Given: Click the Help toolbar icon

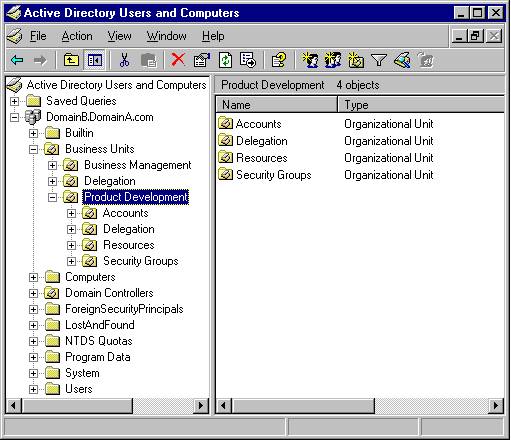Looking at the screenshot, I should click(279, 60).
